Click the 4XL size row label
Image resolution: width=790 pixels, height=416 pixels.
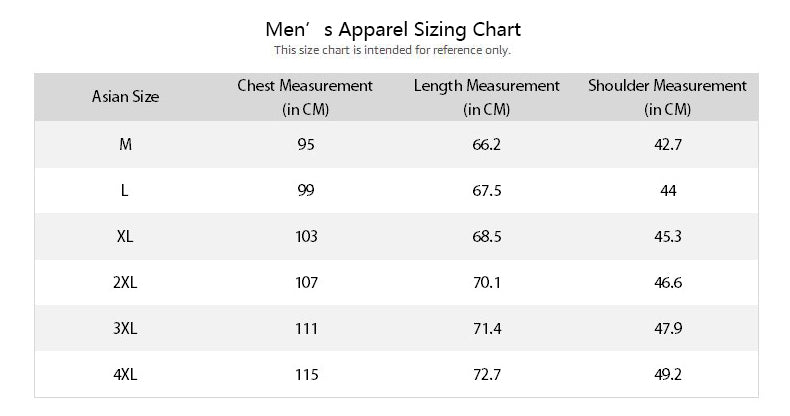[125, 375]
